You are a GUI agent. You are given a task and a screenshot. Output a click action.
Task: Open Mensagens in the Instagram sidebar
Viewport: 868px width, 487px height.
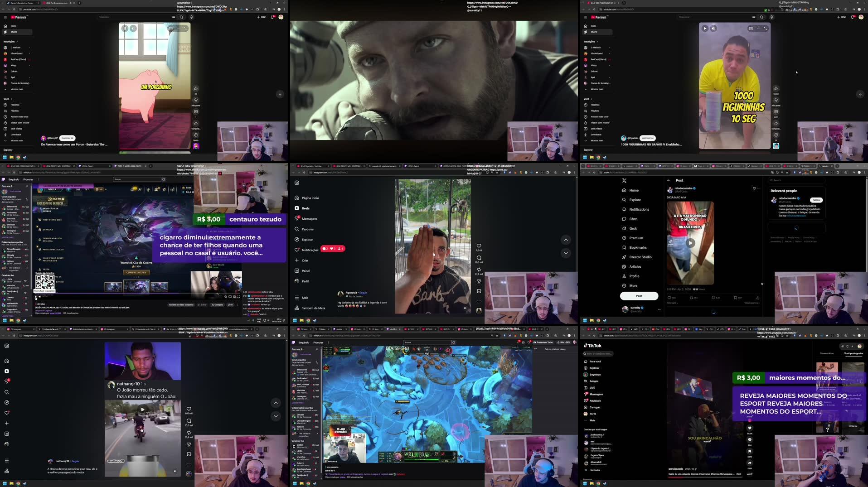pos(308,218)
